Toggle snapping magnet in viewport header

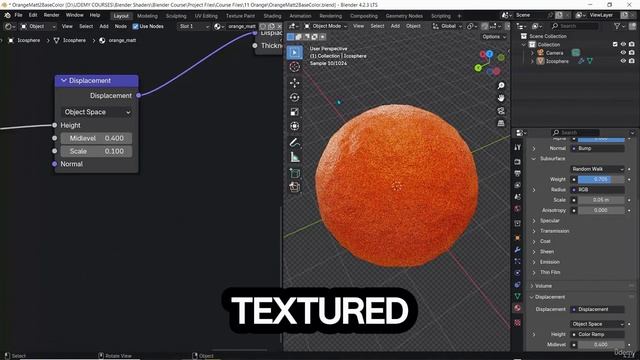(x=484, y=26)
